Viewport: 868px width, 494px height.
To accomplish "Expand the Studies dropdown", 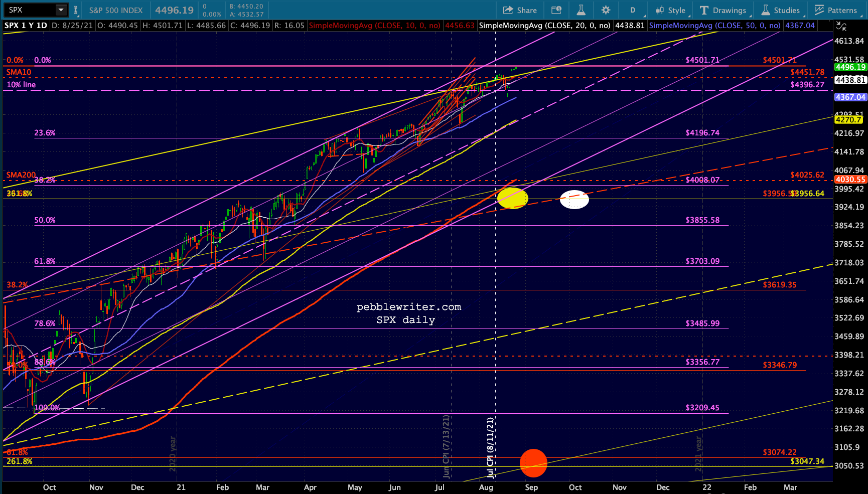I will [x=781, y=10].
